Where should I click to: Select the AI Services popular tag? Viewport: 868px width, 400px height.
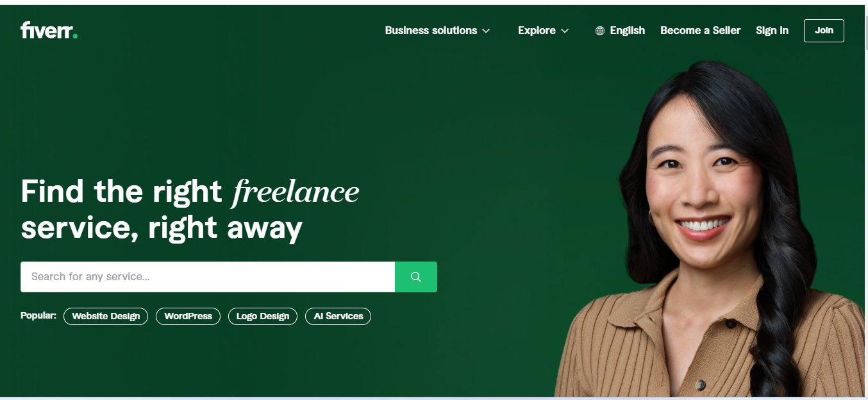tap(338, 316)
